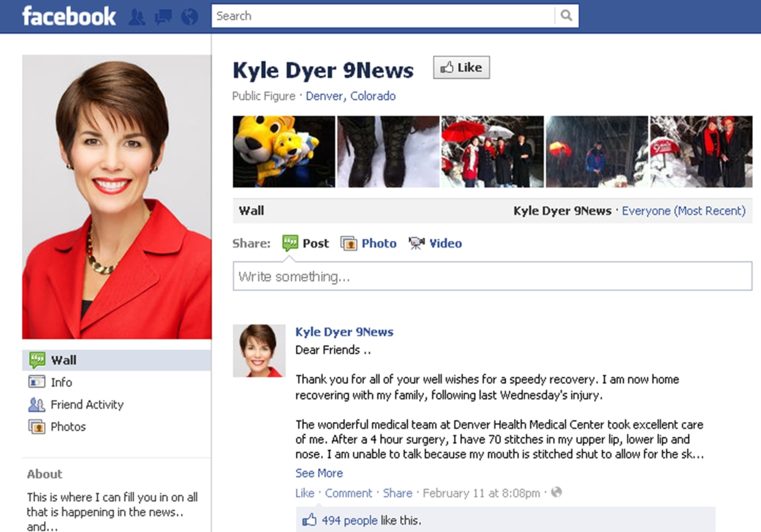Click the Video camera icon
Screen dimensions: 761x532
(416, 244)
